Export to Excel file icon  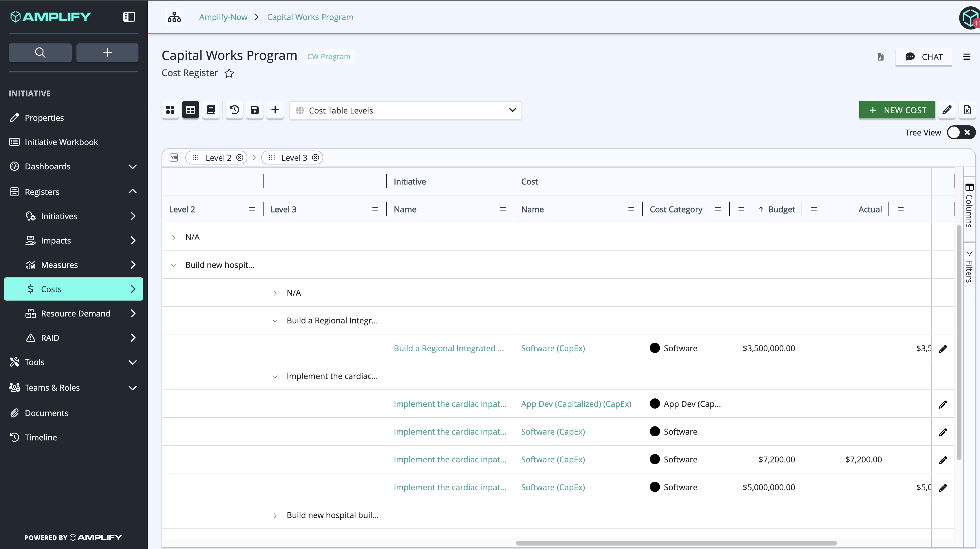point(967,110)
